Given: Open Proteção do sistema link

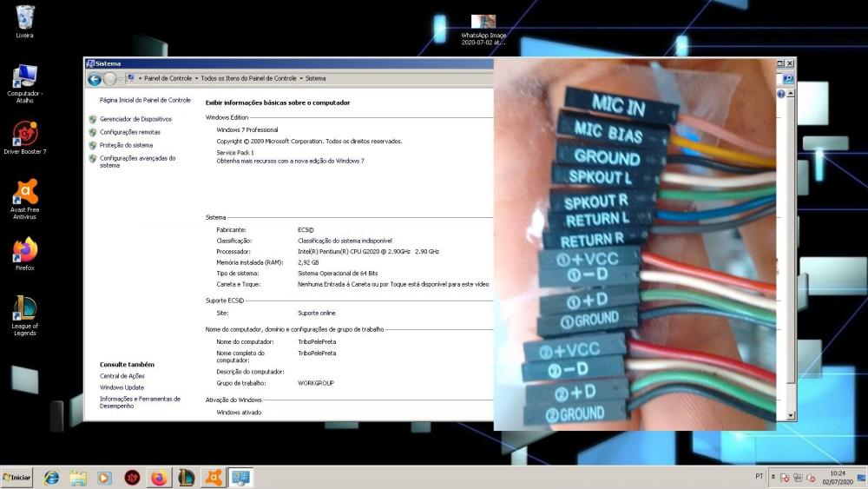Looking at the screenshot, I should 126,145.
